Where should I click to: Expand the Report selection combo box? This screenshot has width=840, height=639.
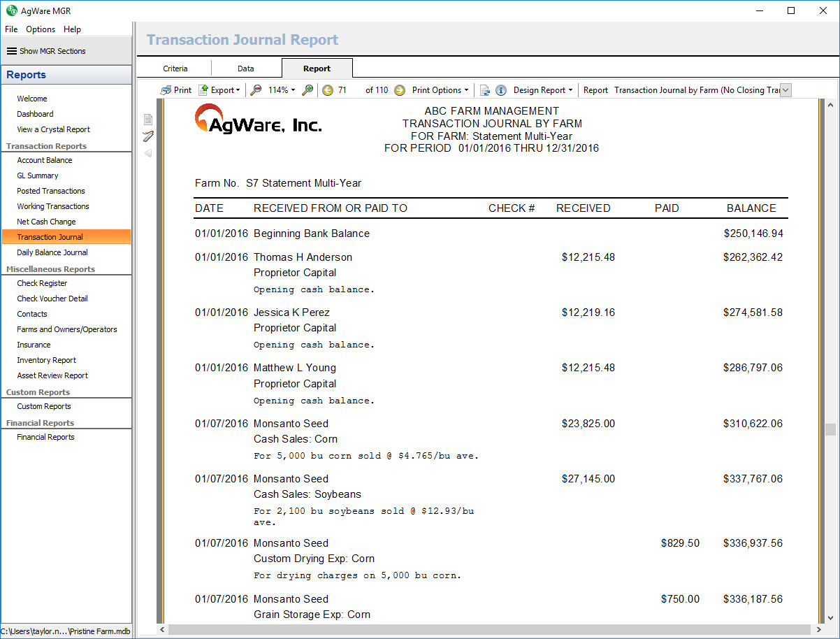click(x=785, y=90)
